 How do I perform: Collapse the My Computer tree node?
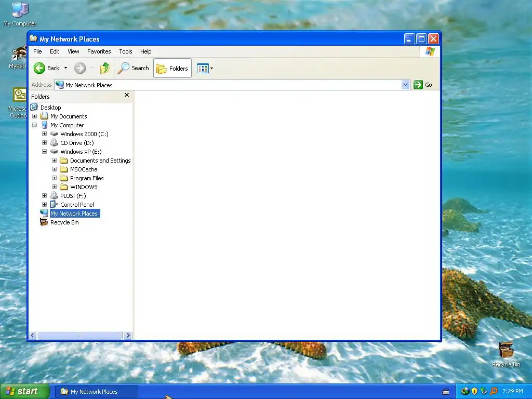coord(35,125)
